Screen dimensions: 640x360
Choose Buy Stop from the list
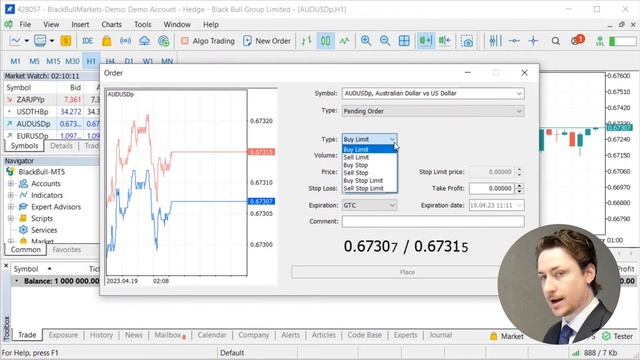point(369,165)
